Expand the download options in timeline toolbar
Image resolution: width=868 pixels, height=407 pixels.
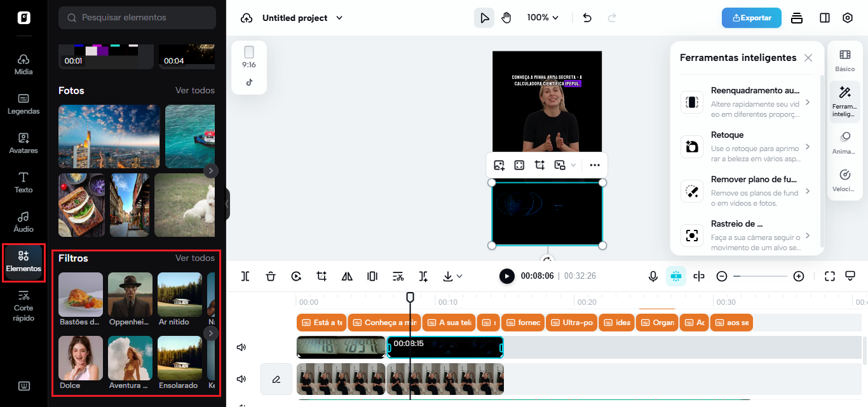(459, 276)
